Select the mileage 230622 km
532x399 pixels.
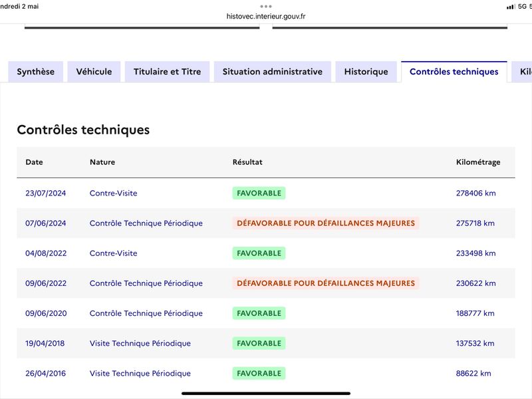tap(475, 283)
